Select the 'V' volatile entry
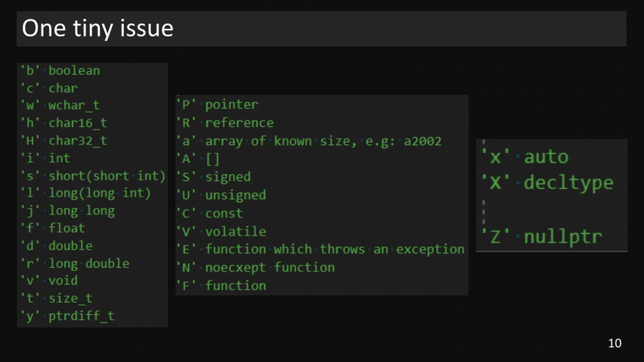 (x=221, y=232)
